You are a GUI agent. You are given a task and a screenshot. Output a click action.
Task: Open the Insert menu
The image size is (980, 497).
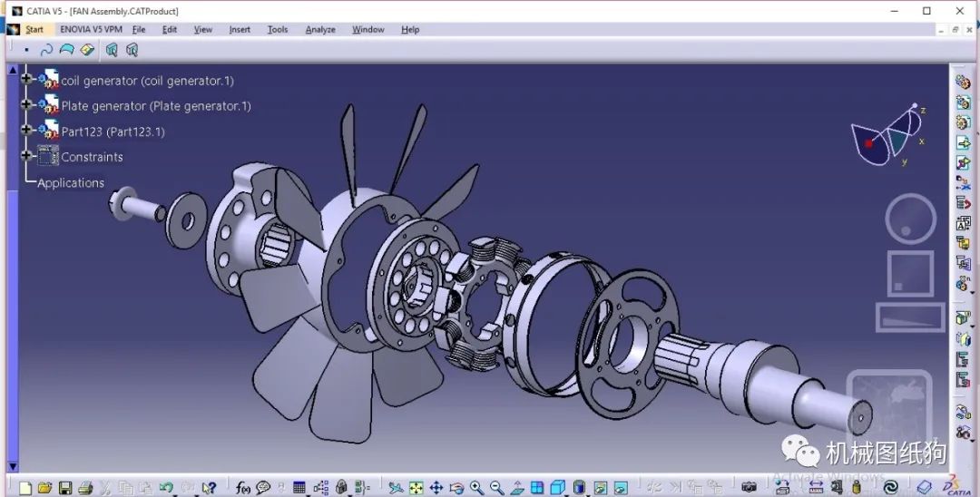pyautogui.click(x=240, y=29)
